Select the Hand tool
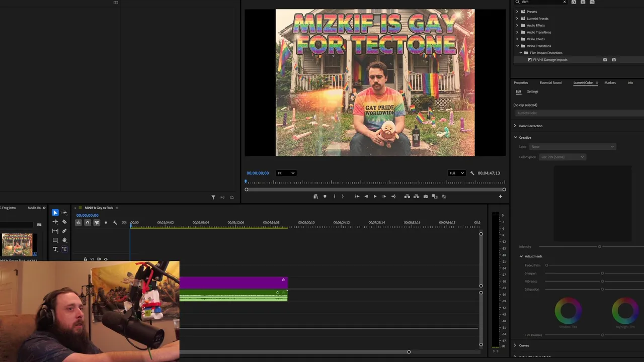The height and width of the screenshot is (362, 644). (x=64, y=240)
